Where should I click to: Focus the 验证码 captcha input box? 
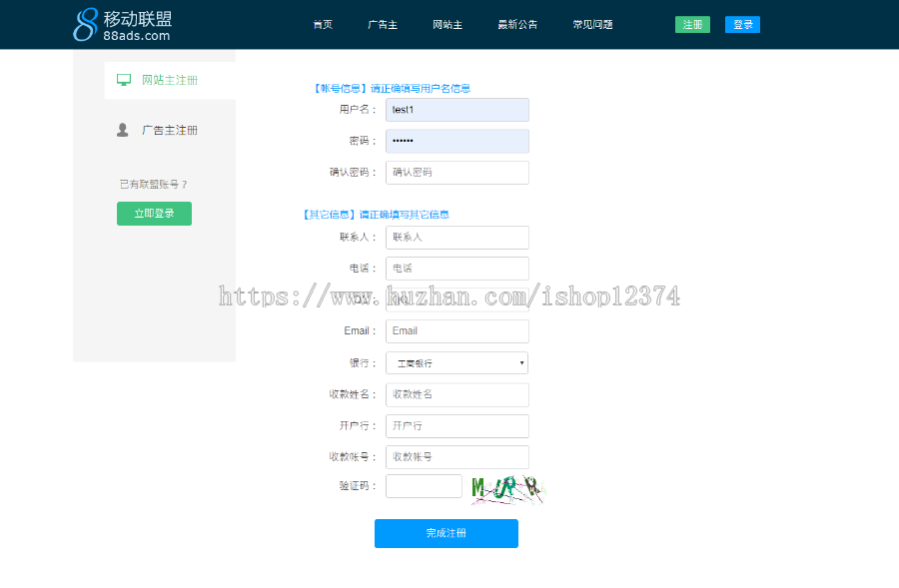tap(424, 486)
